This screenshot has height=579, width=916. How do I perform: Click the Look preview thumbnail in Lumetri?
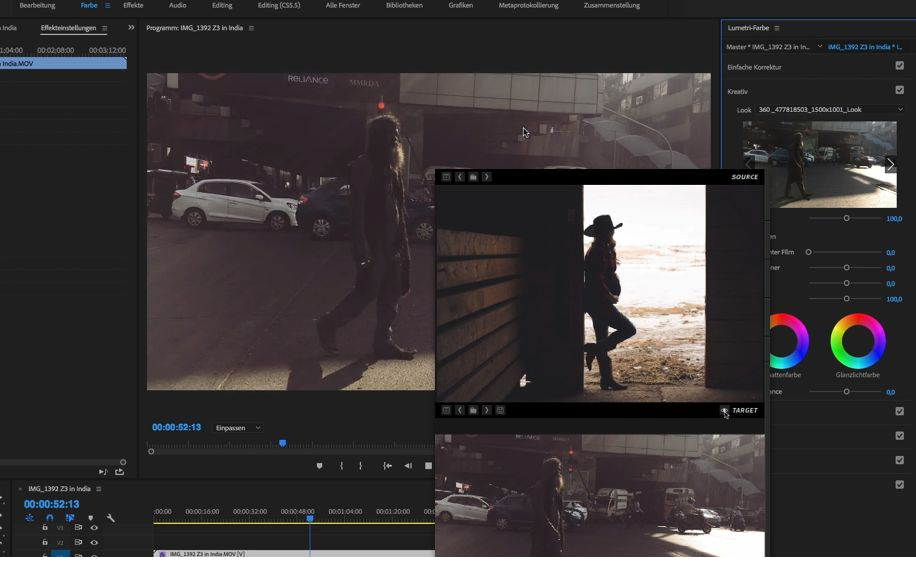click(819, 164)
